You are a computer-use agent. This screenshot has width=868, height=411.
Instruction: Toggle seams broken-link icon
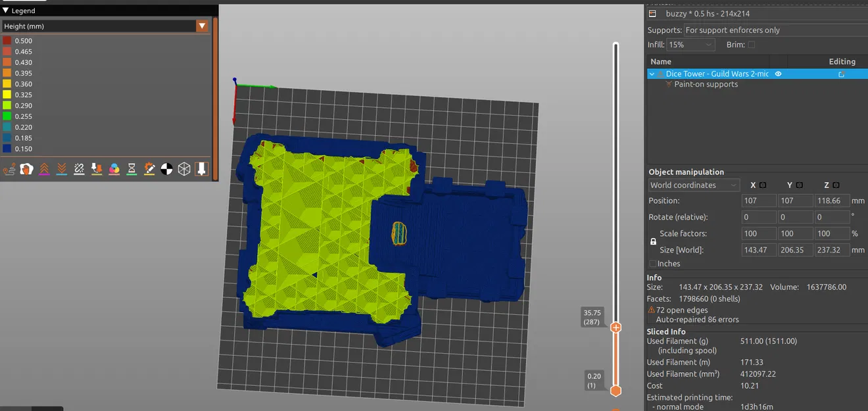point(79,169)
